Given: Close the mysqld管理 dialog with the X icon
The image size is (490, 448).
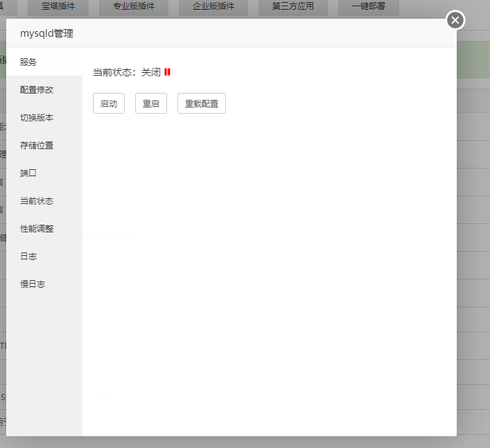Looking at the screenshot, I should point(455,20).
